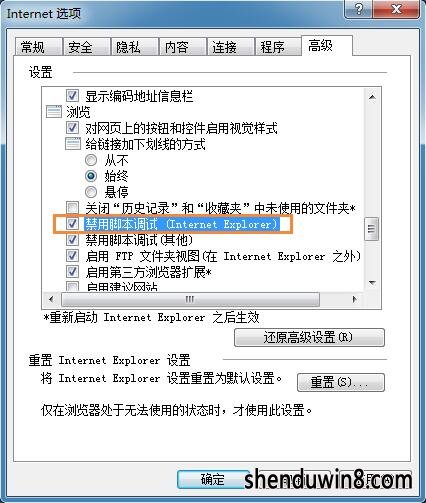Click the help question mark button
The height and width of the screenshot is (503, 426).
tap(359, 9)
